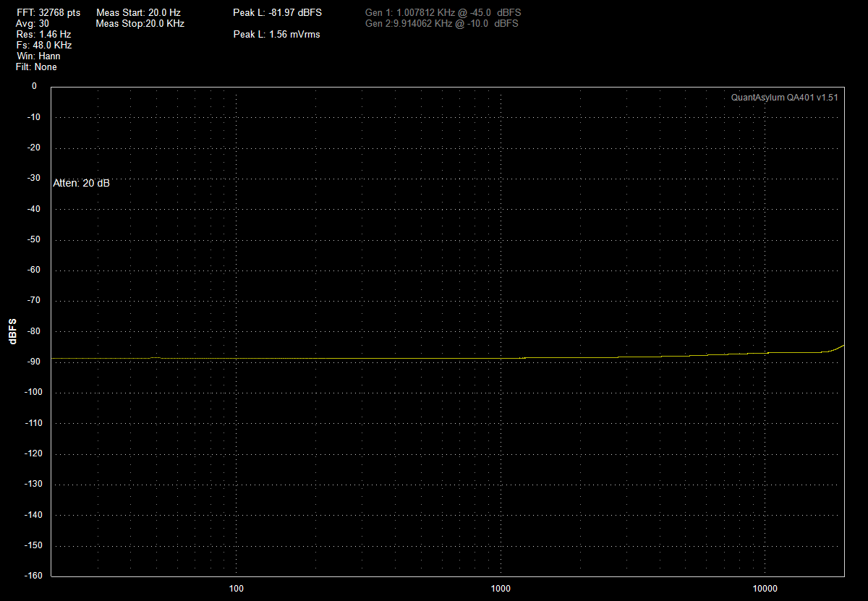
Task: Click the Gen 1 frequency readout
Action: click(443, 13)
